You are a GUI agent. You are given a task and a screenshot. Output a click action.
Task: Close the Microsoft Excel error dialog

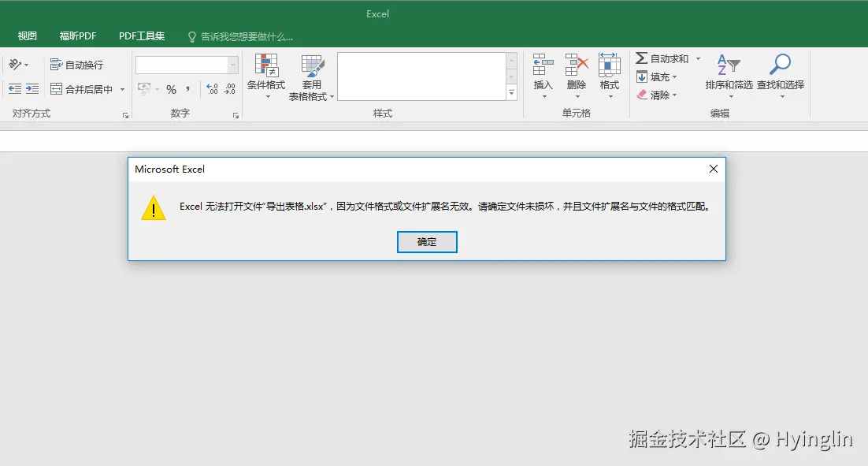click(714, 169)
